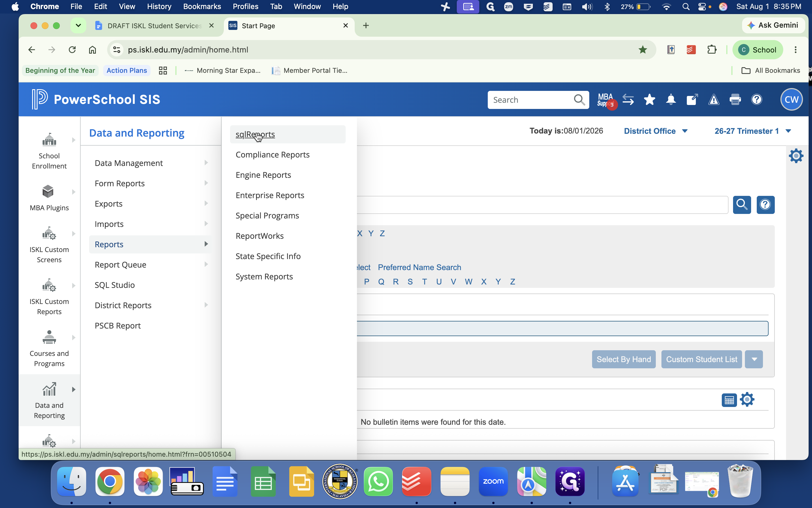Click blue student search button
This screenshot has height=508, width=812.
coord(742,205)
